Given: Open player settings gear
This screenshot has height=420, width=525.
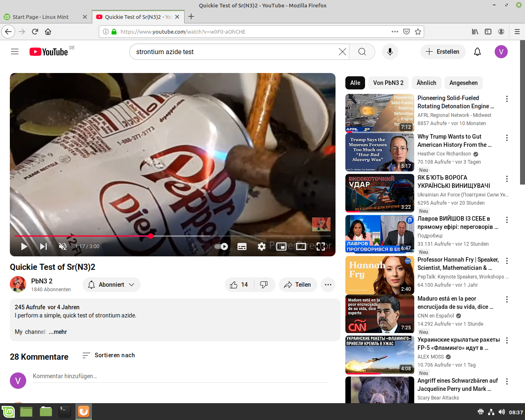Looking at the screenshot, I should click(262, 247).
